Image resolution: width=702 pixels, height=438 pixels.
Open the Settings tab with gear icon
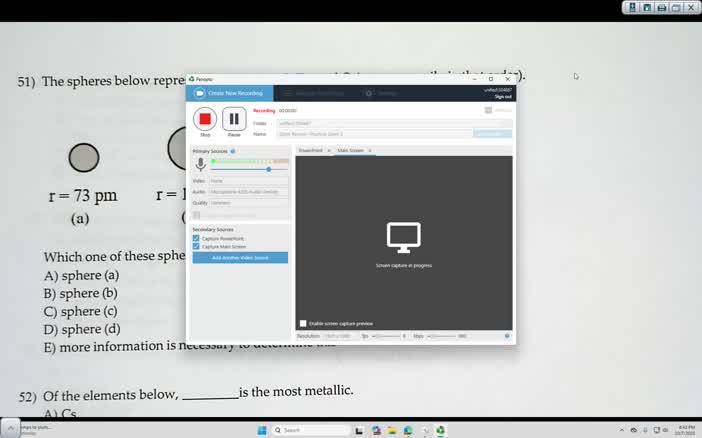pos(381,93)
